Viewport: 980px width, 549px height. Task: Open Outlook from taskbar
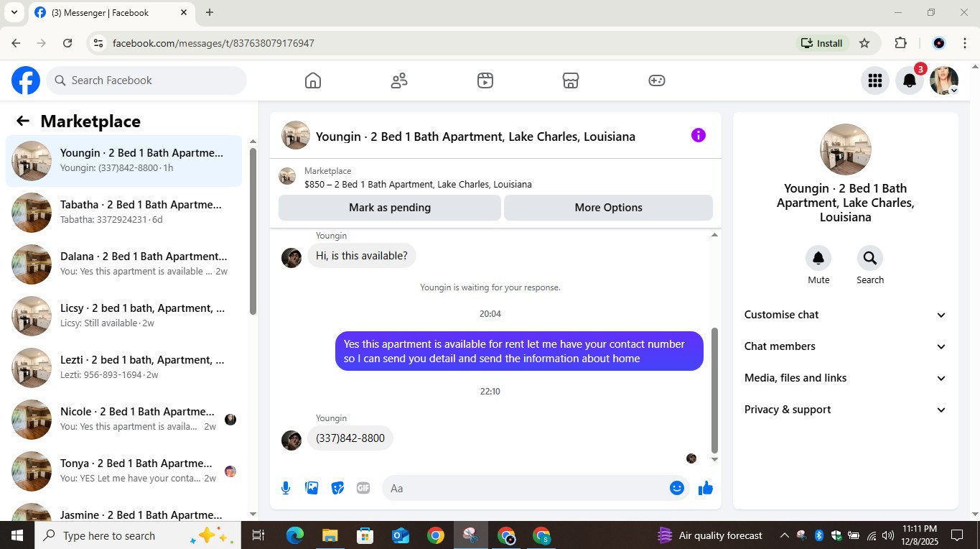tap(401, 535)
